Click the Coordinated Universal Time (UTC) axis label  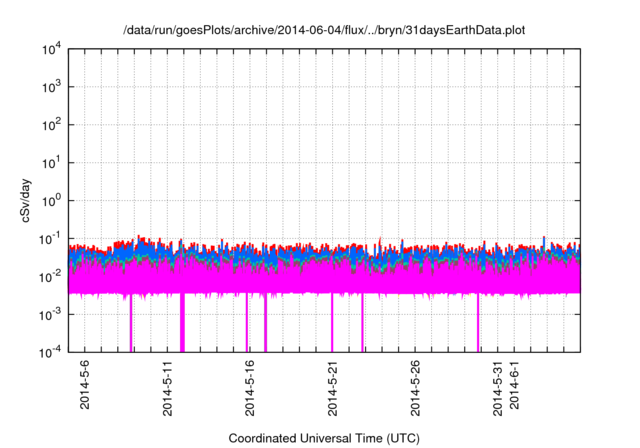(323, 438)
